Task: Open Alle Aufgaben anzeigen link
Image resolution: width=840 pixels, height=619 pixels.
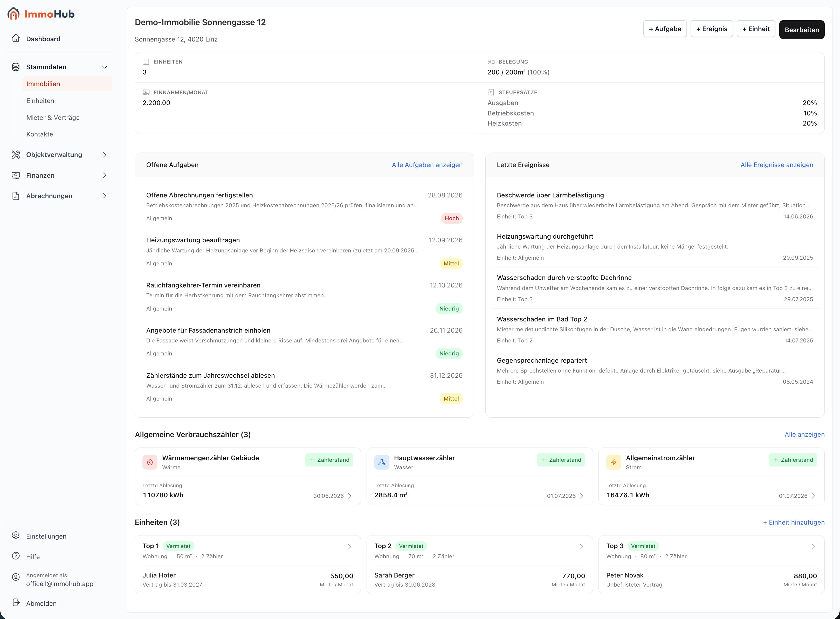Action: [427, 165]
